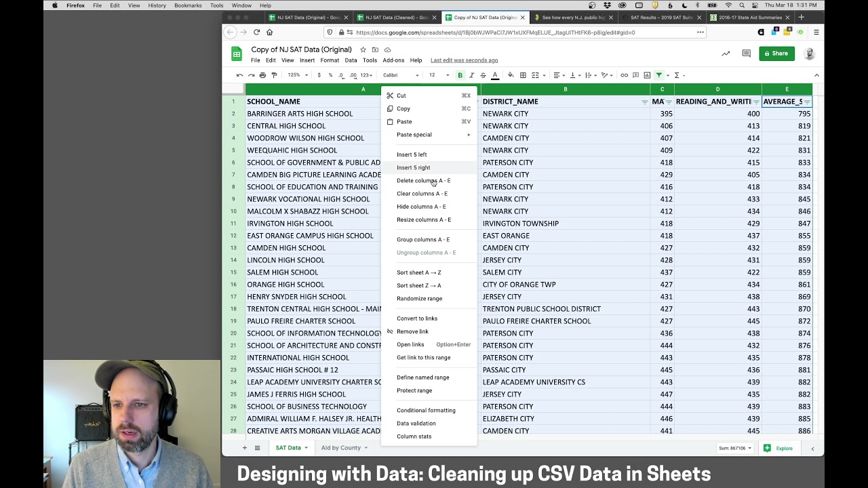Toggle italic formatting
The image size is (868, 488).
coord(471,75)
